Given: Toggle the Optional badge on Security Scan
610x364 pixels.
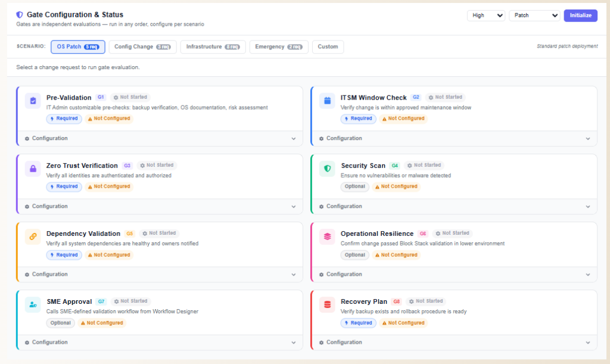Looking at the screenshot, I should 354,186.
